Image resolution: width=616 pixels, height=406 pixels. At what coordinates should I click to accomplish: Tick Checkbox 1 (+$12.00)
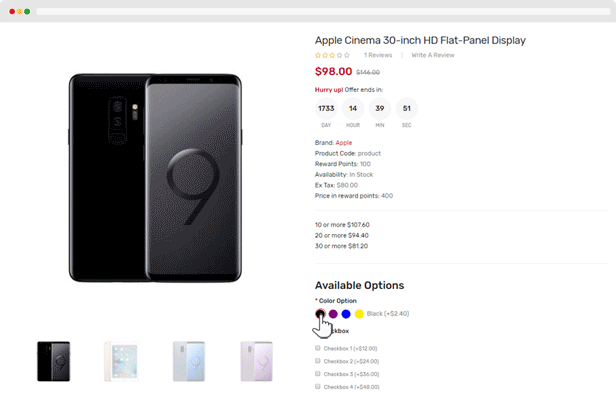[x=317, y=348]
